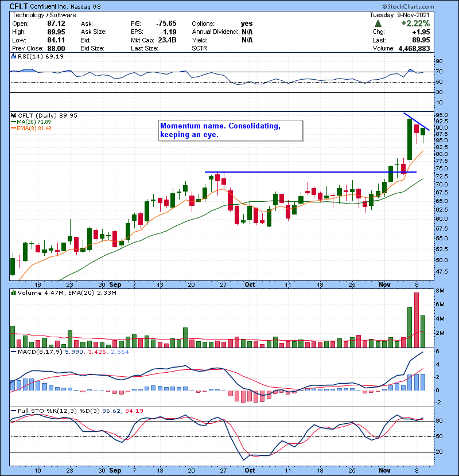Click the MACD signal value 3.426
Screen dimensions: 459x476
97,352
